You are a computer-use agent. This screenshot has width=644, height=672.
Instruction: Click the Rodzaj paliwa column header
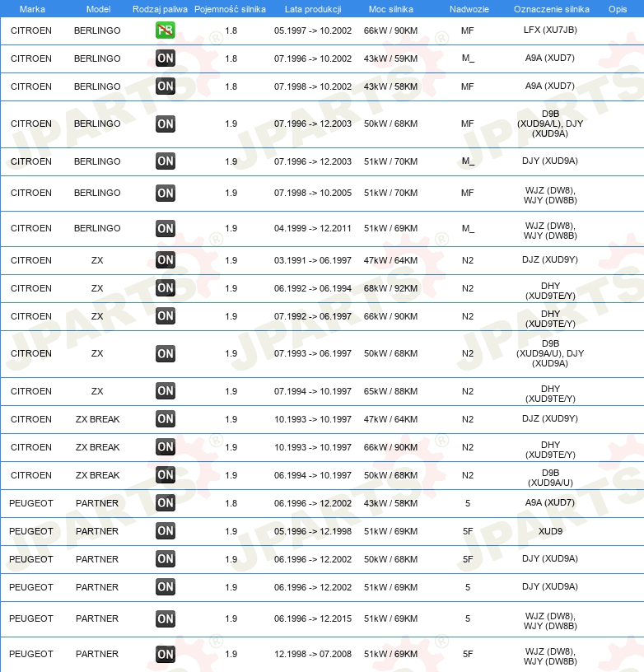(x=160, y=9)
